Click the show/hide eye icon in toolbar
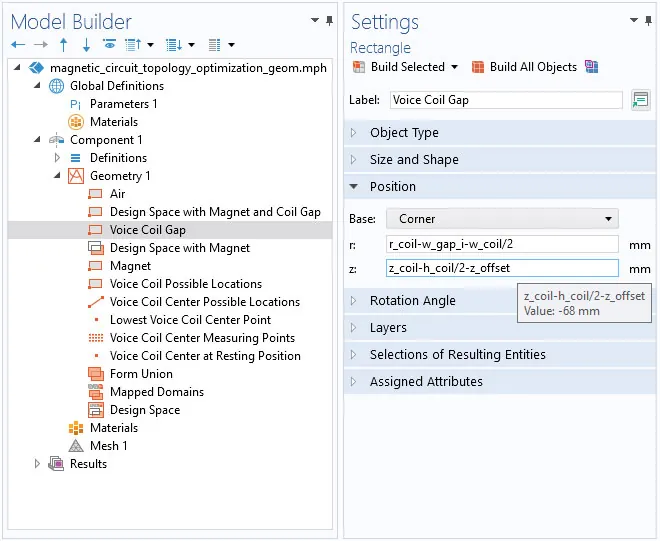The image size is (660, 541). coord(108,45)
